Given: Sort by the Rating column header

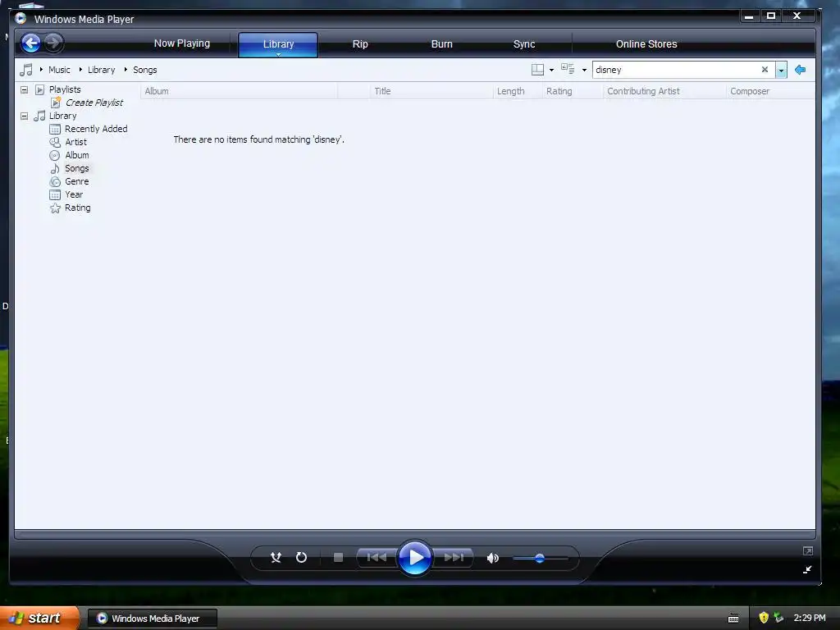Looking at the screenshot, I should 573,91.
